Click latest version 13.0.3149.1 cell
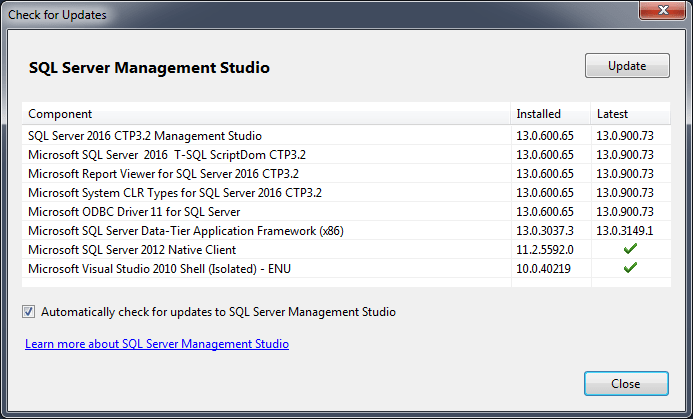 click(x=625, y=230)
